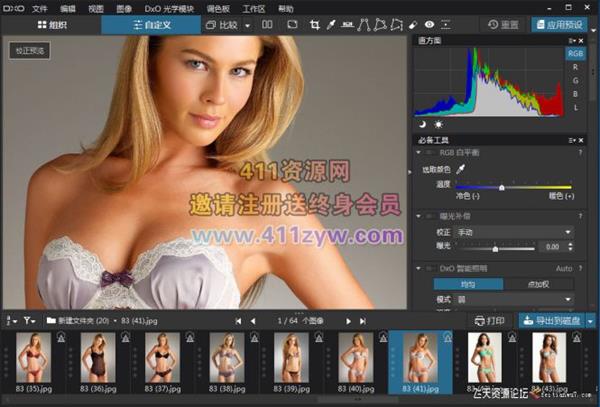Show highlight clipping with the sun icon
The width and height of the screenshot is (600, 407).
click(437, 123)
